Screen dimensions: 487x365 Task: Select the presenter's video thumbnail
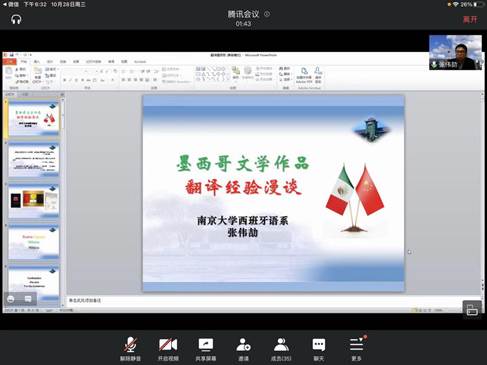(x=455, y=52)
